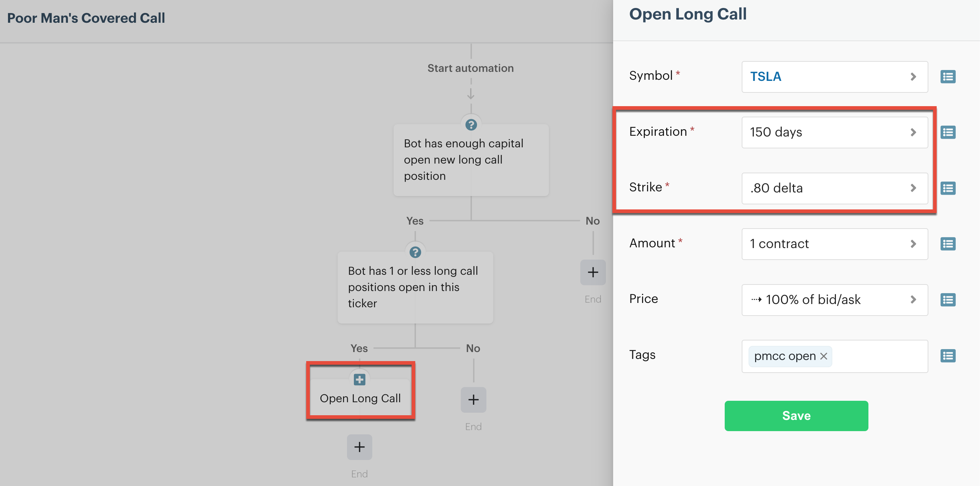Click the list icon beside Symbol field

948,77
